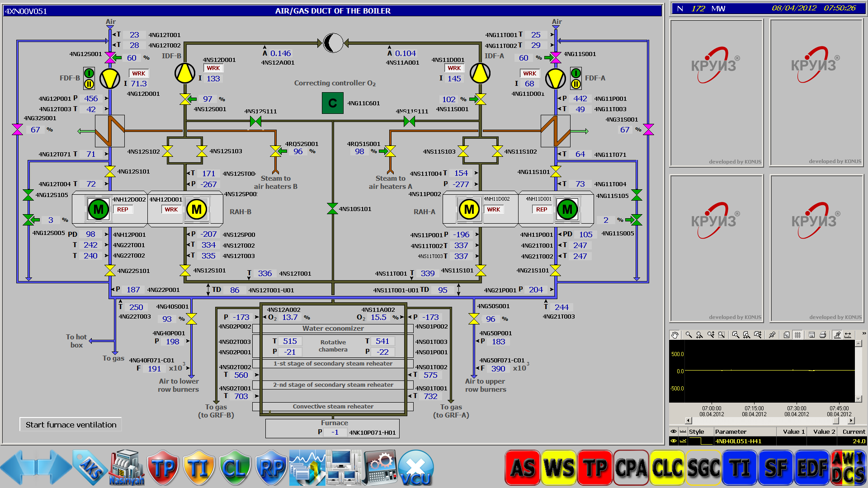Open the AWI DCS panel button

point(849,468)
